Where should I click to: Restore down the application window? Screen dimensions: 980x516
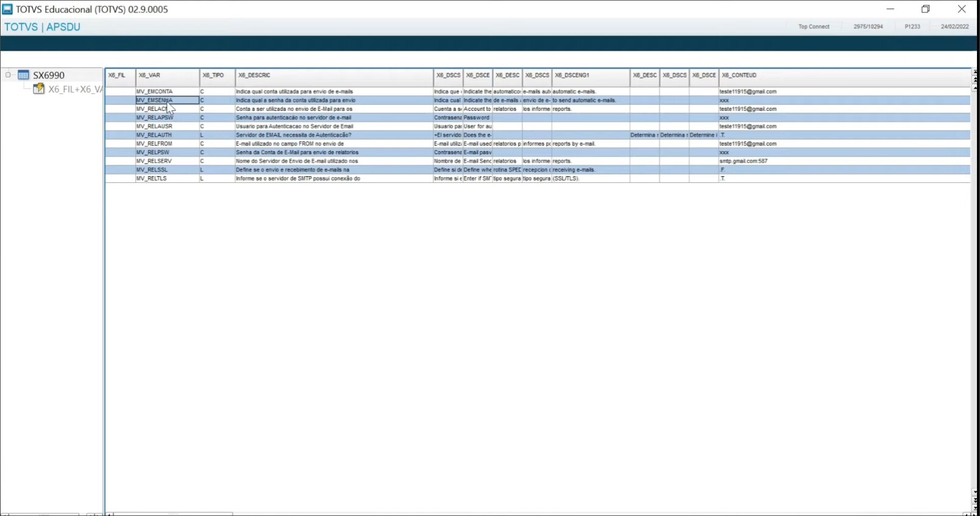[x=925, y=9]
